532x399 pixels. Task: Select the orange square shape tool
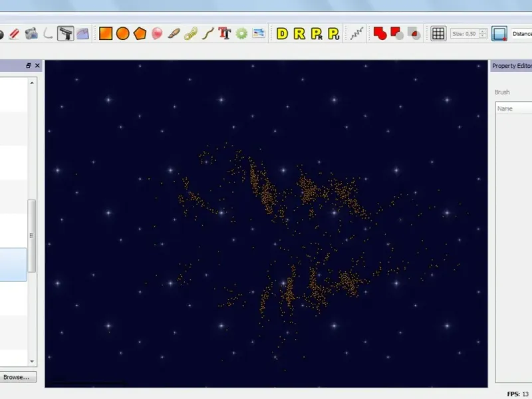106,34
